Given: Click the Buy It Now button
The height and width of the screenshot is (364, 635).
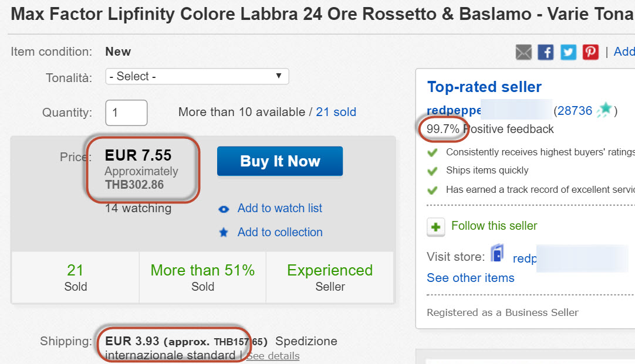Looking at the screenshot, I should (280, 161).
